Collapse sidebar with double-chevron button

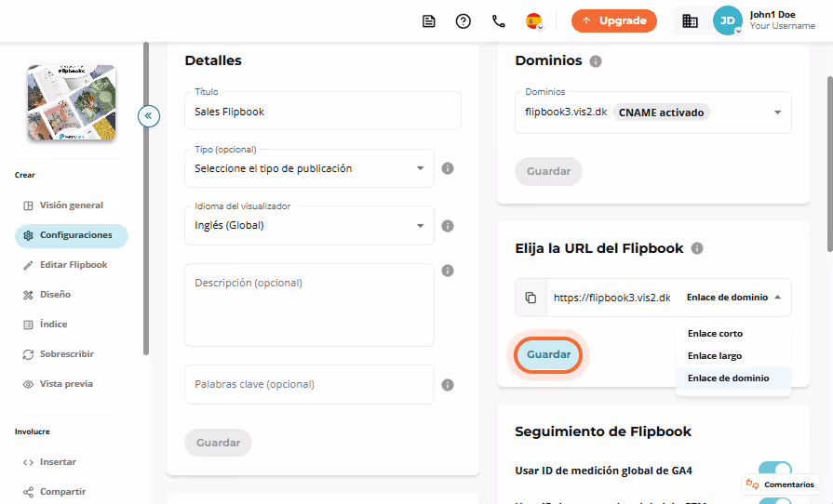point(149,115)
